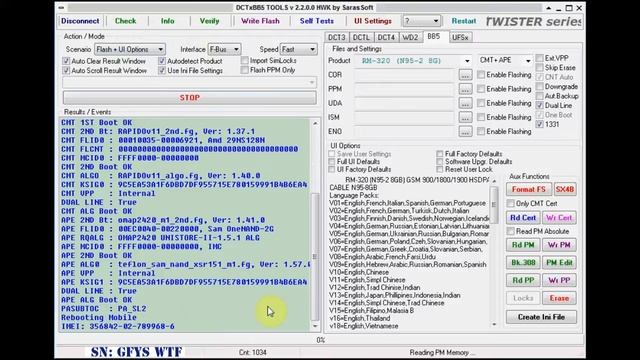Open the Speed Fast dropdown
The width and height of the screenshot is (640, 360).
(298, 49)
